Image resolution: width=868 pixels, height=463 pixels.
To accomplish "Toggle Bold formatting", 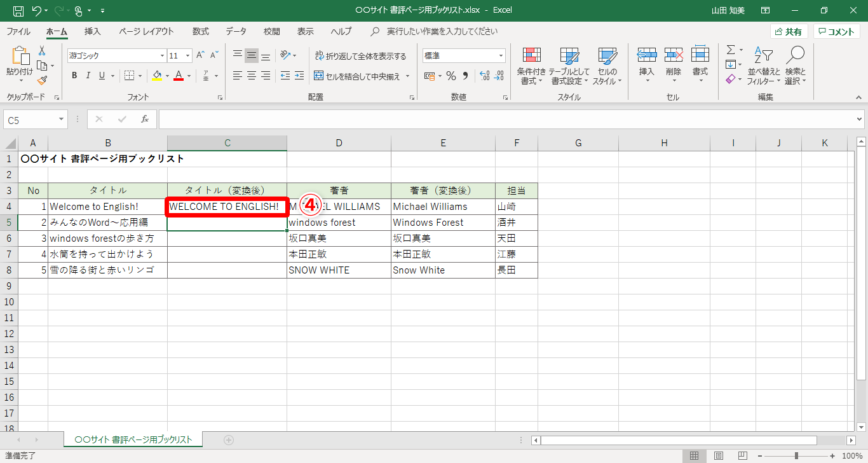I will coord(74,76).
